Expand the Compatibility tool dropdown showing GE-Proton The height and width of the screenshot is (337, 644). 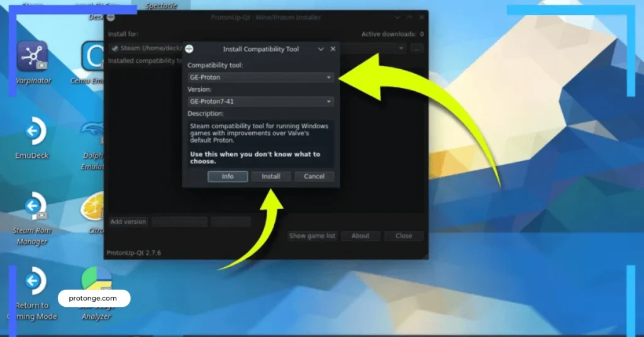(260, 77)
